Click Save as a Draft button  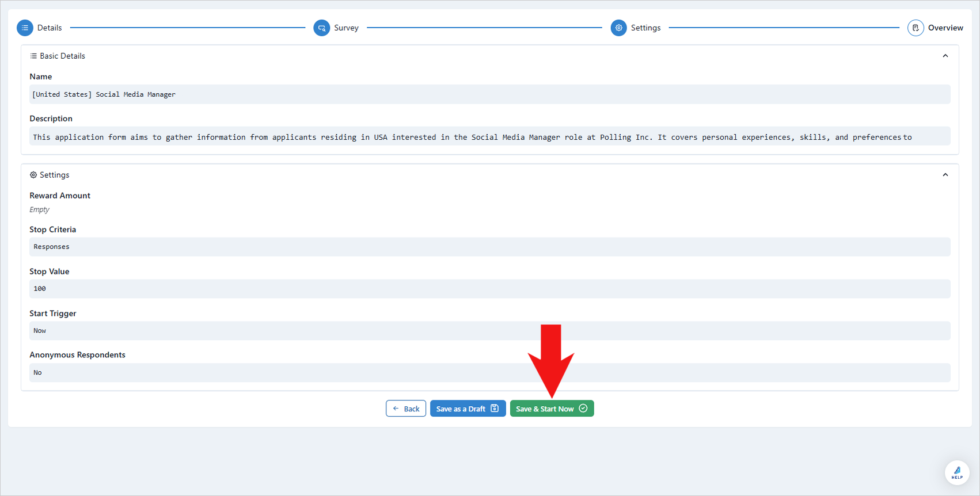coord(468,409)
